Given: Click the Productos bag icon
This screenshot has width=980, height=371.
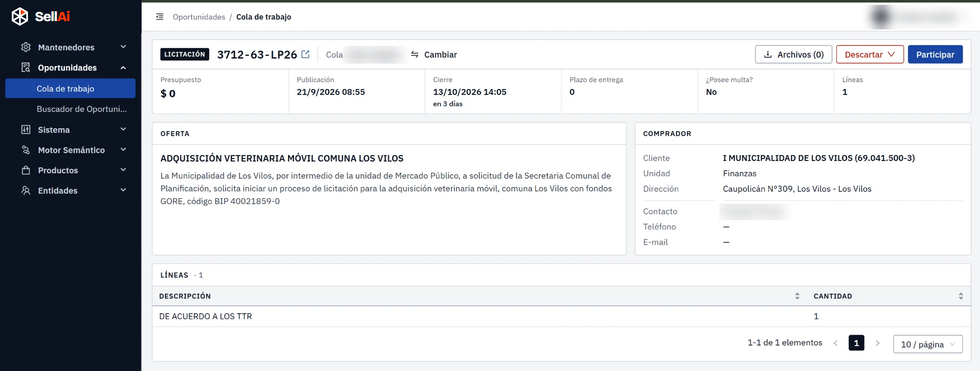Looking at the screenshot, I should pos(26,170).
